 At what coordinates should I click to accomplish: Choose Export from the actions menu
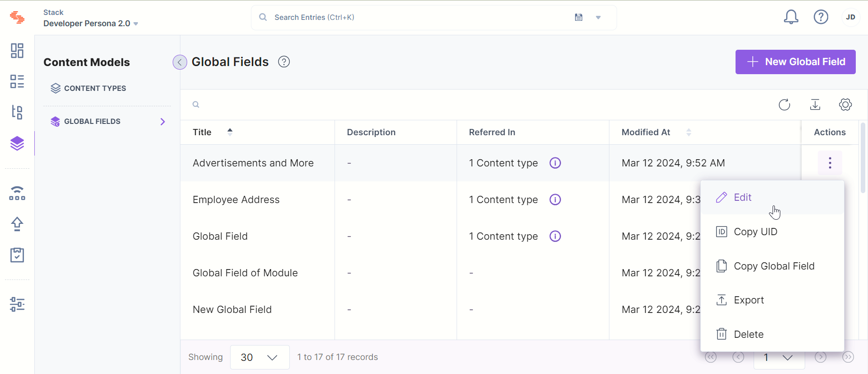(772, 300)
